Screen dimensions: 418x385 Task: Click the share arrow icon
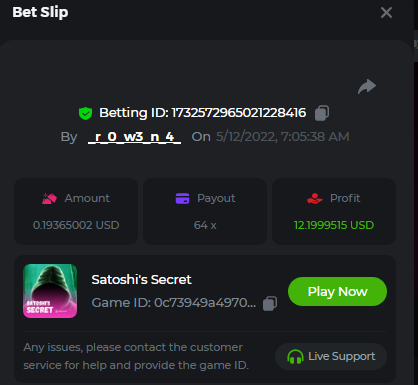(x=367, y=87)
